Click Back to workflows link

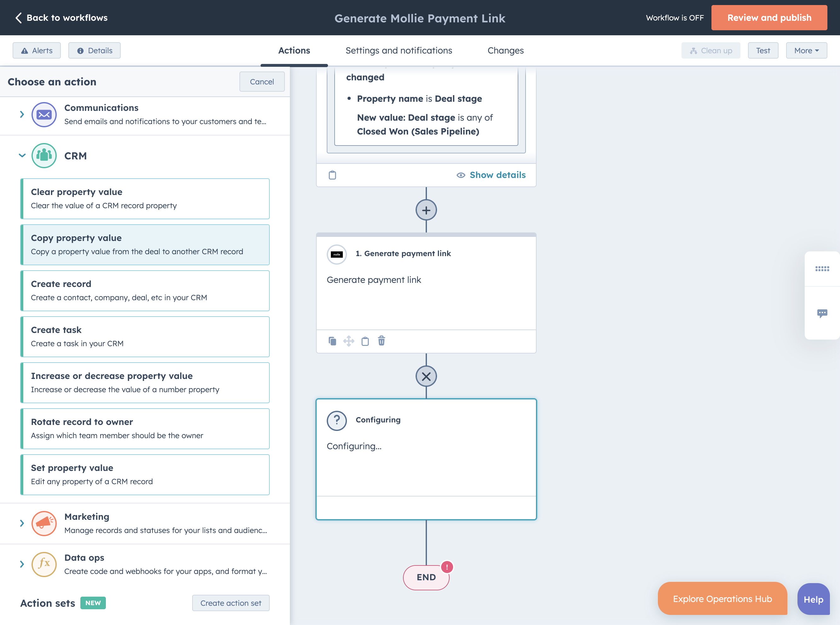coord(67,18)
